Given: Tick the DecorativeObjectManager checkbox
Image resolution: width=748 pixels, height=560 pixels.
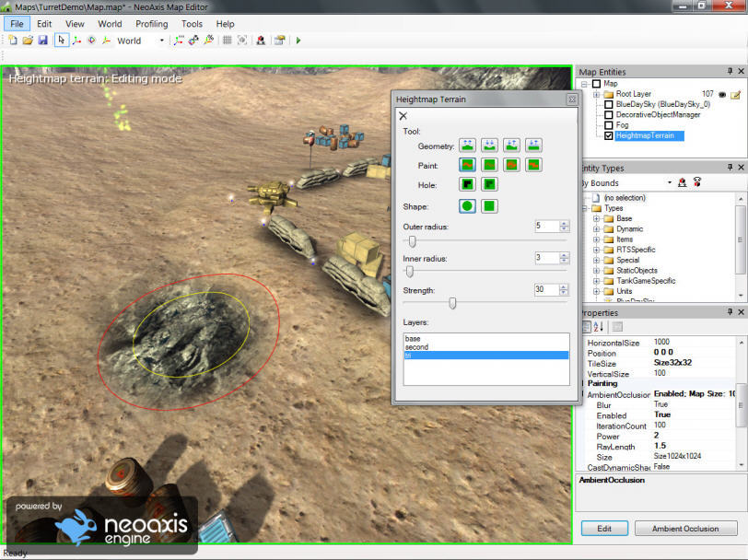Looking at the screenshot, I should (609, 115).
